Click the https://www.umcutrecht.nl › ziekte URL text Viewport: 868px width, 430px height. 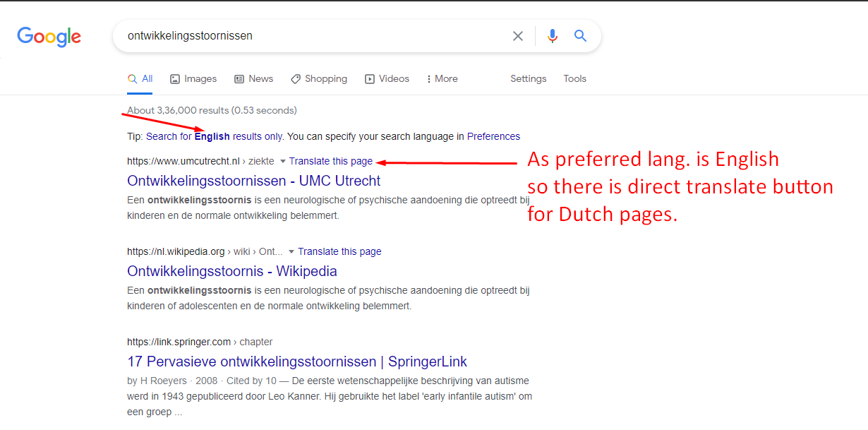200,161
